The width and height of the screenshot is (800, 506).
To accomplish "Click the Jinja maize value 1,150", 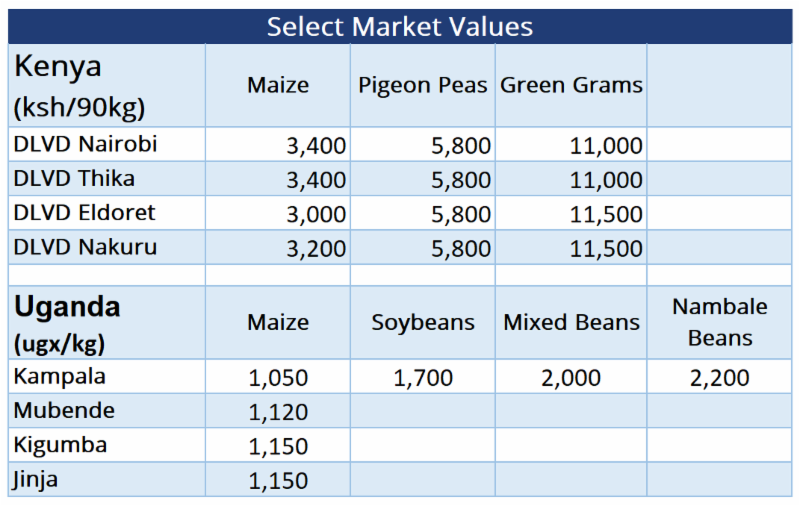I will [x=278, y=481].
